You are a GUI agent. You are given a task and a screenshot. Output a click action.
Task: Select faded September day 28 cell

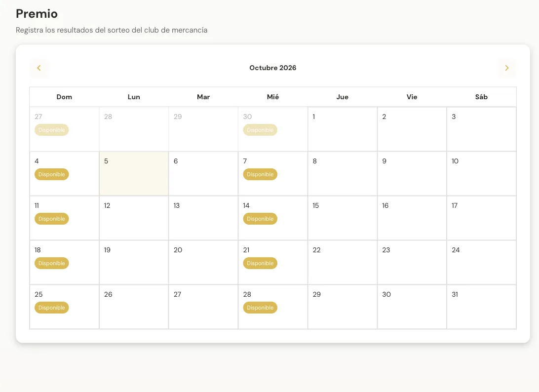pos(134,129)
